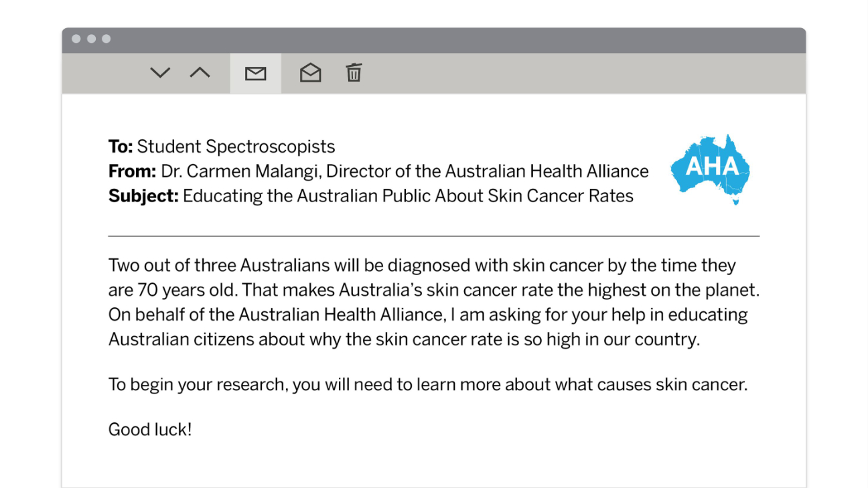Image resolution: width=868 pixels, height=488 pixels.
Task: Click the bold "To:" field label
Action: click(121, 147)
